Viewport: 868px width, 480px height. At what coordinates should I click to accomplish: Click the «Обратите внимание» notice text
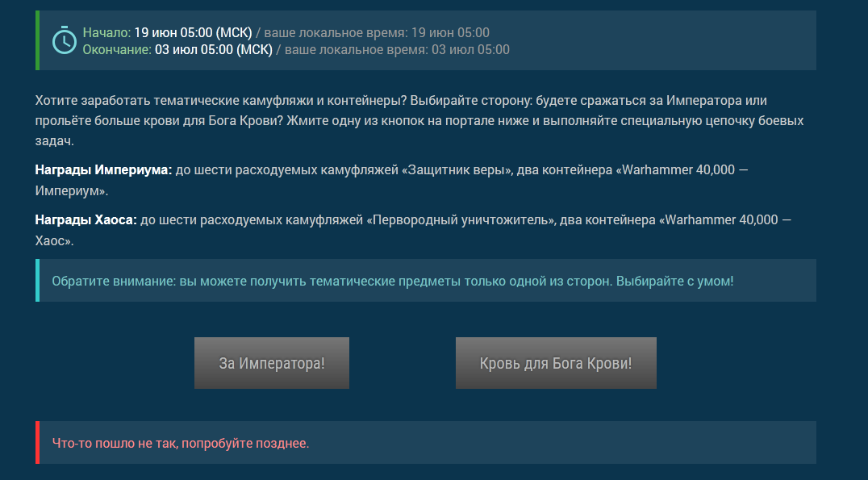point(393,281)
